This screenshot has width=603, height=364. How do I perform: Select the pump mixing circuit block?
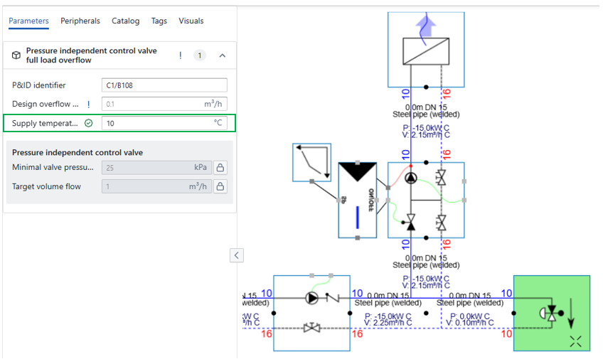tap(425, 200)
